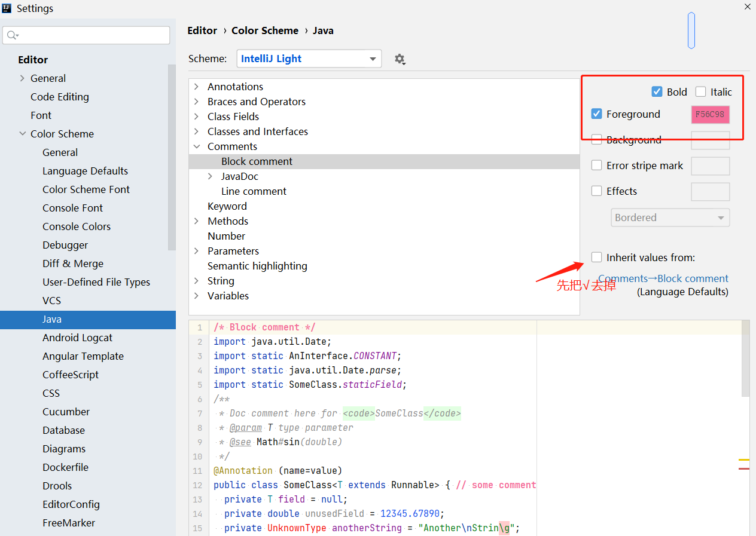
Task: Uncheck the Foreground checkbox
Action: coord(596,114)
